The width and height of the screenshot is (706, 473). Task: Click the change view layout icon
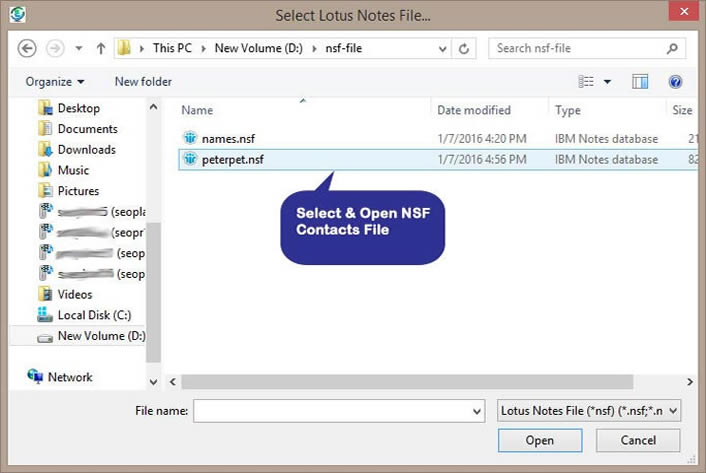pyautogui.click(x=587, y=81)
